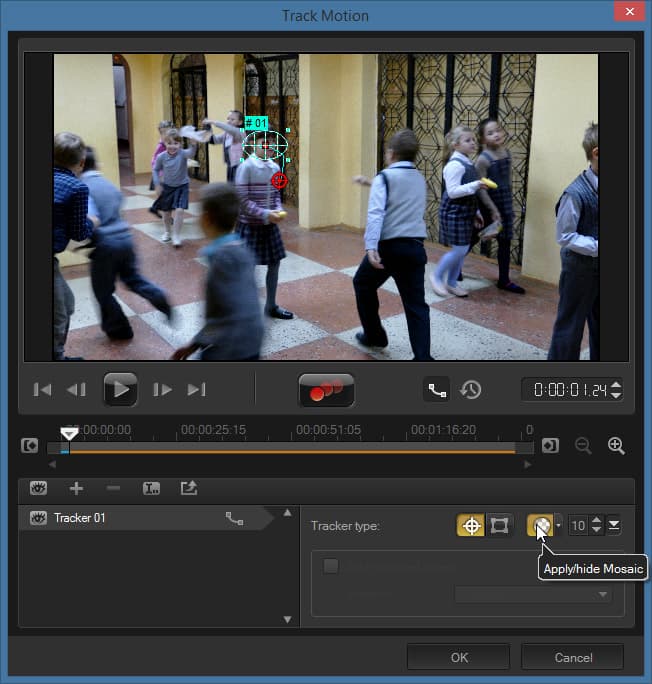
Task: Click the path icon on the Tracker 01 row
Action: [x=235, y=519]
